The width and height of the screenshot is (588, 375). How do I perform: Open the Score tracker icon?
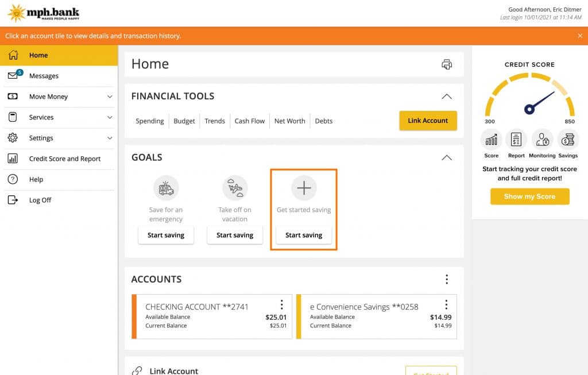pos(491,140)
